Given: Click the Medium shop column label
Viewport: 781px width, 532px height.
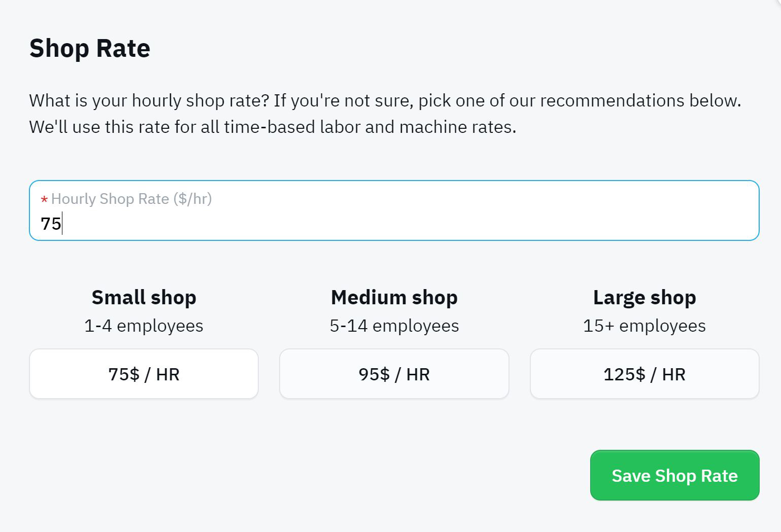Looking at the screenshot, I should pos(394,297).
